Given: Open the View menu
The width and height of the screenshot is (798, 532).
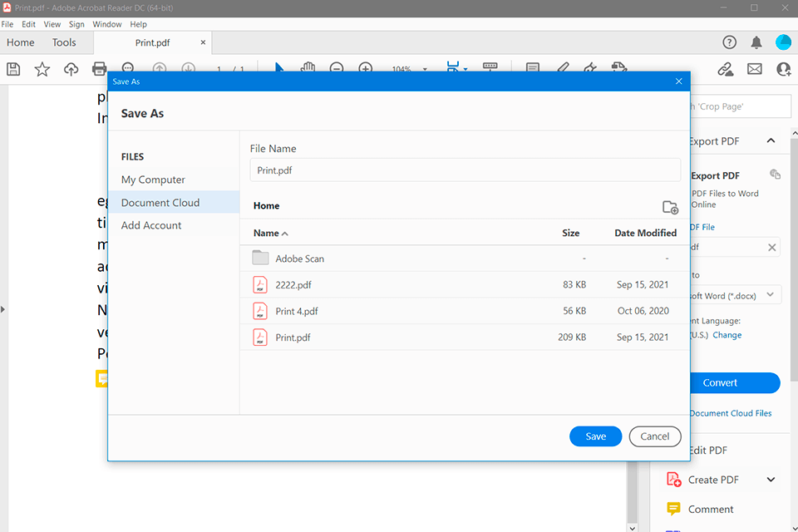Looking at the screenshot, I should click(x=52, y=24).
